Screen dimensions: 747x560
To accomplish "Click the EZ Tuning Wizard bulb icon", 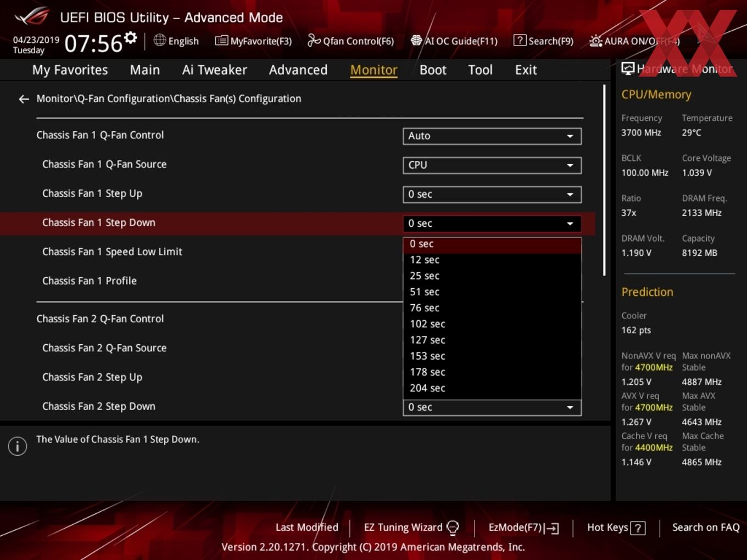I will point(453,528).
